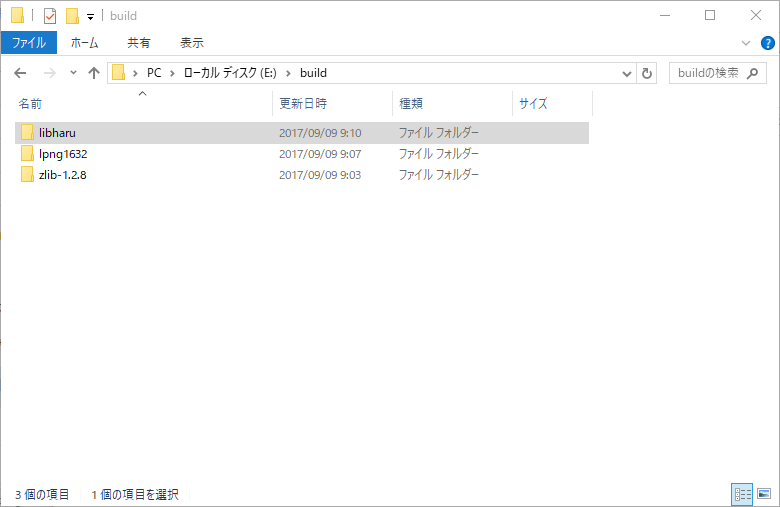Open Help with the question mark icon
This screenshot has width=780, height=507.
pyautogui.click(x=768, y=43)
